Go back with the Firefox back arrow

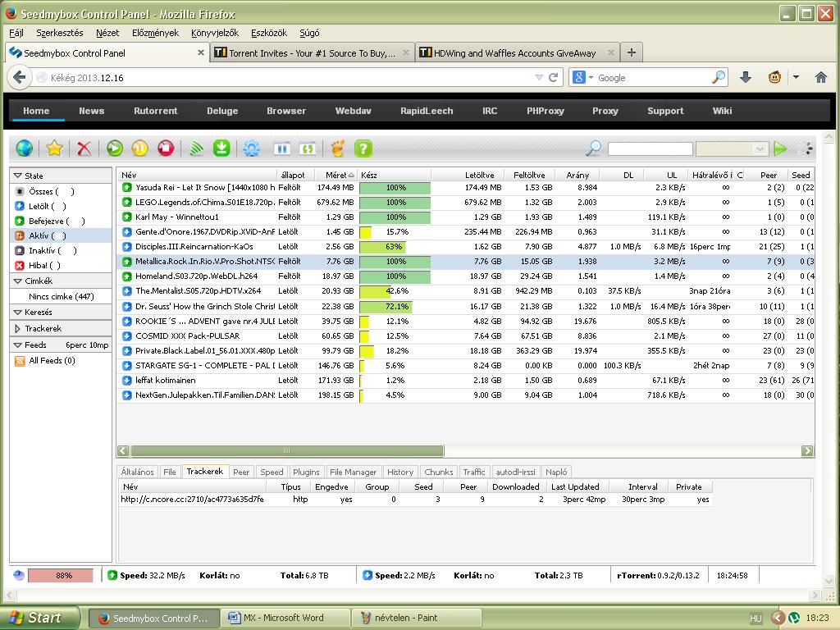pyautogui.click(x=20, y=78)
